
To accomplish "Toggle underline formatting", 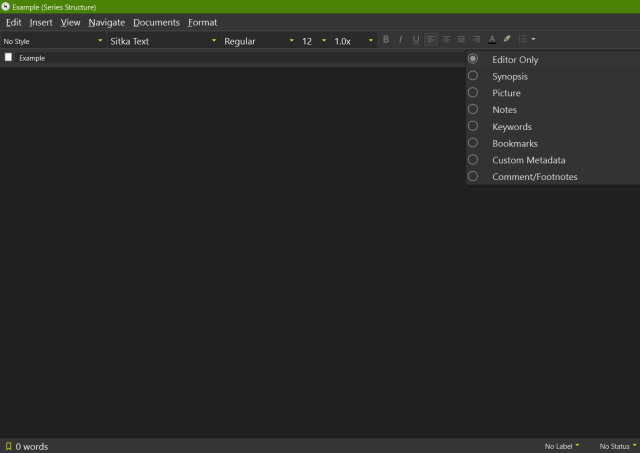I will (x=416, y=40).
